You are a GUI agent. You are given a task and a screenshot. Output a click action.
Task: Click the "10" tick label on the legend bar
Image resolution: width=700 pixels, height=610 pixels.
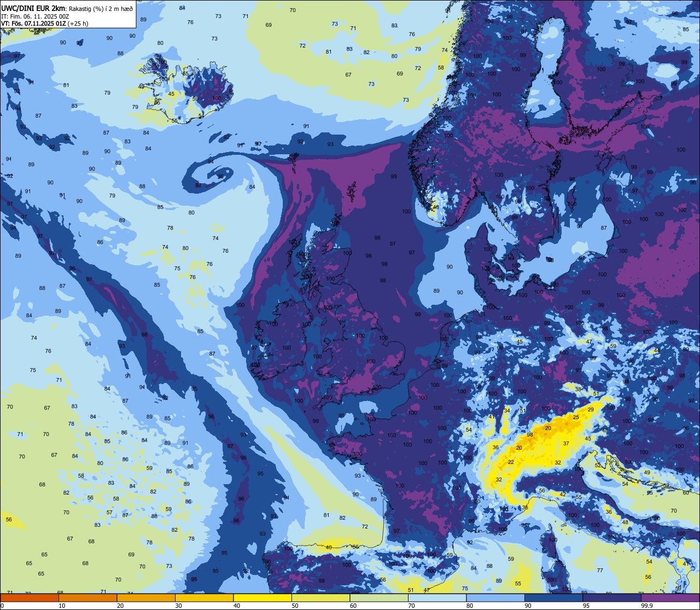(x=62, y=606)
